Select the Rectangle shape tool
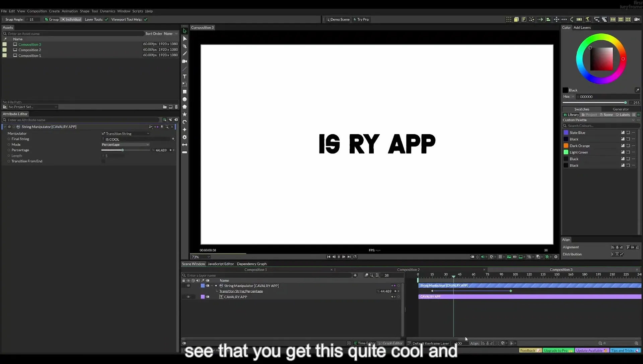The image size is (643, 364). 185,92
